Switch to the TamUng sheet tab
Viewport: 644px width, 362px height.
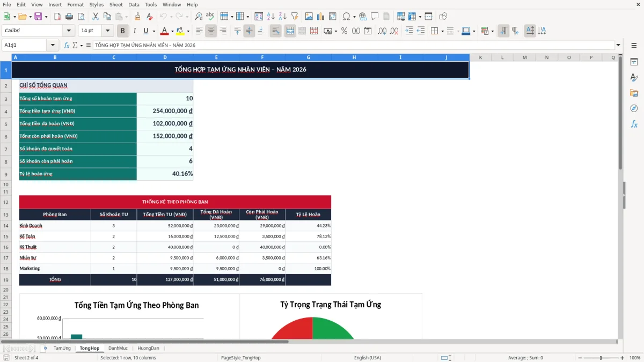(x=62, y=348)
